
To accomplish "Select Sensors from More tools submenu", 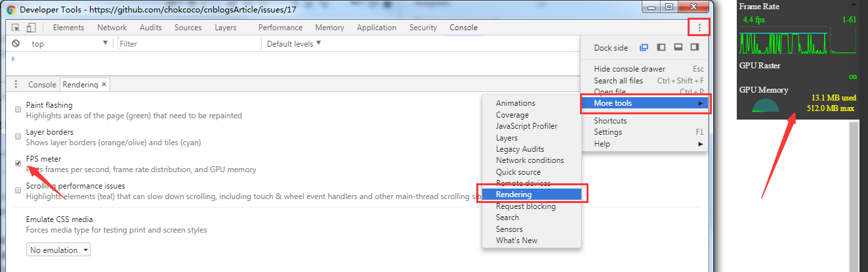I will tap(509, 229).
